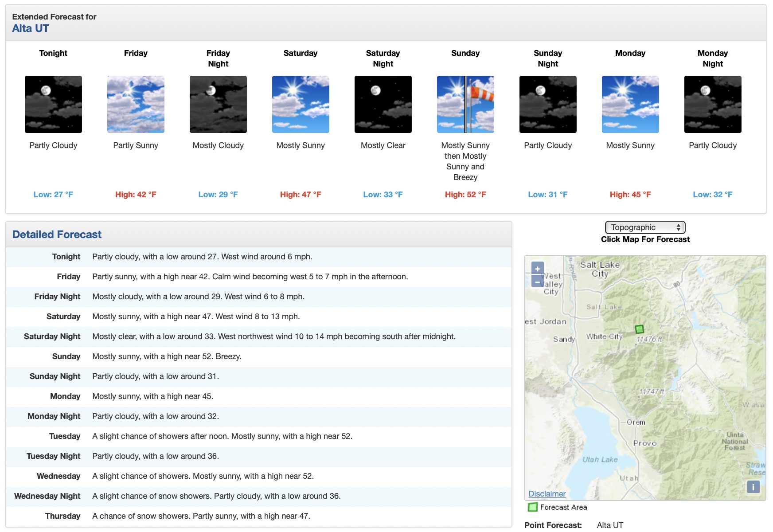Screen dimensions: 773x532
Task: Click the Tonight row in Detailed Forecast
Action: click(258, 257)
